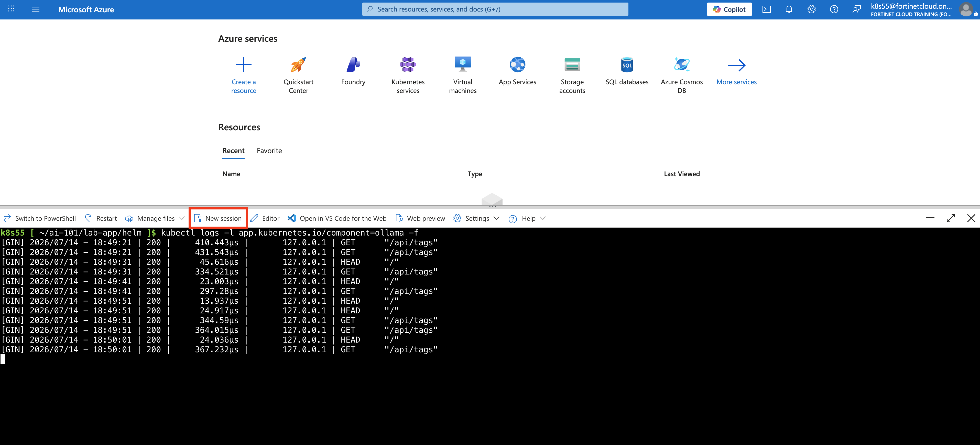Open the Azure Cosmos DB icon

click(682, 65)
